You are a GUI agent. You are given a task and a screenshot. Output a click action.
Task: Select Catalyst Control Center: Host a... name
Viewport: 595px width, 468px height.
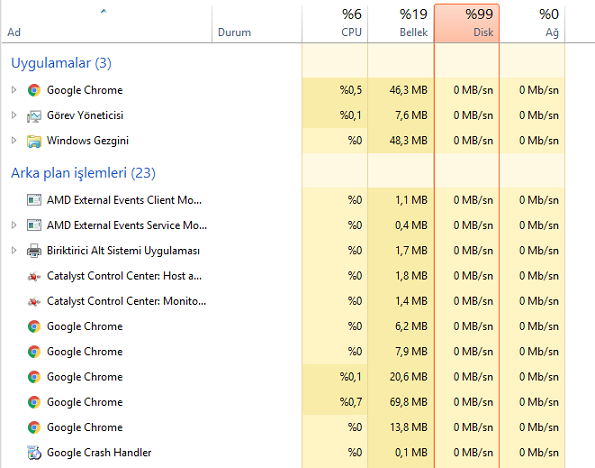[124, 276]
